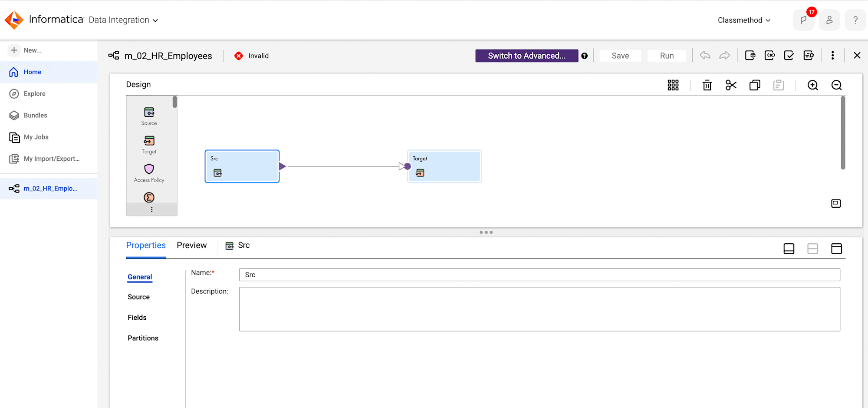
Task: Expand palette with the three-dot more handle
Action: tap(151, 209)
